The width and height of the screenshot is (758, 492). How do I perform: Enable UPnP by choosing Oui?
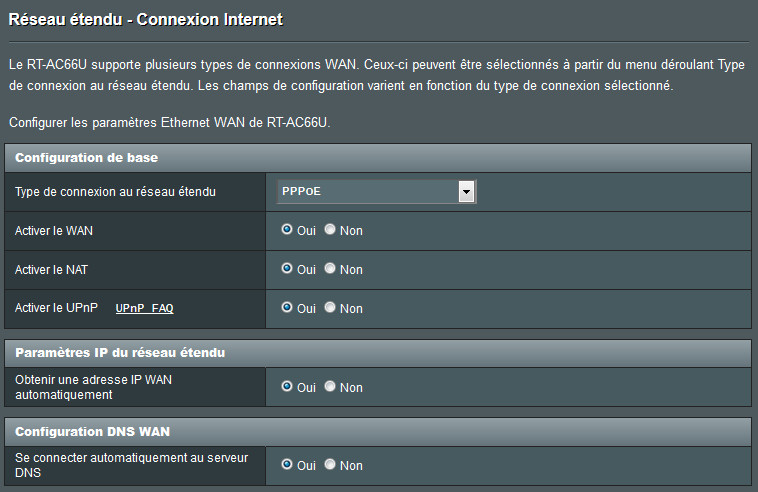(x=287, y=308)
